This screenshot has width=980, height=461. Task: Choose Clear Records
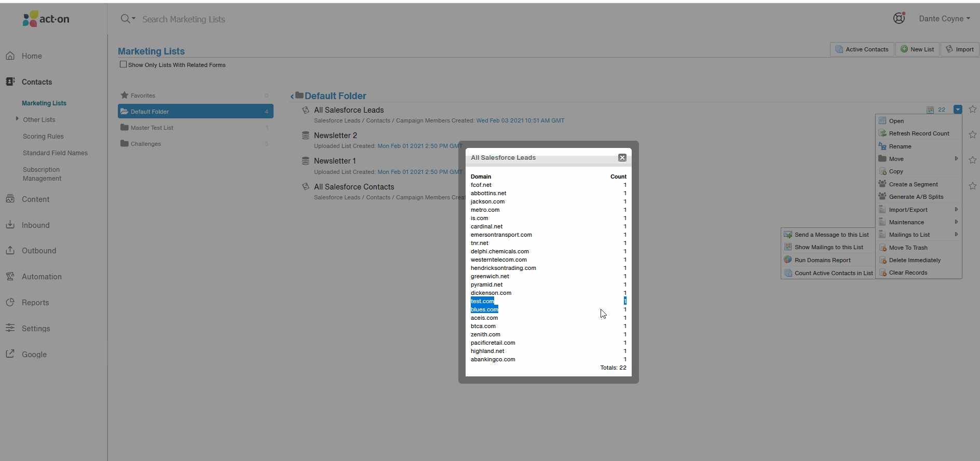click(x=919, y=273)
